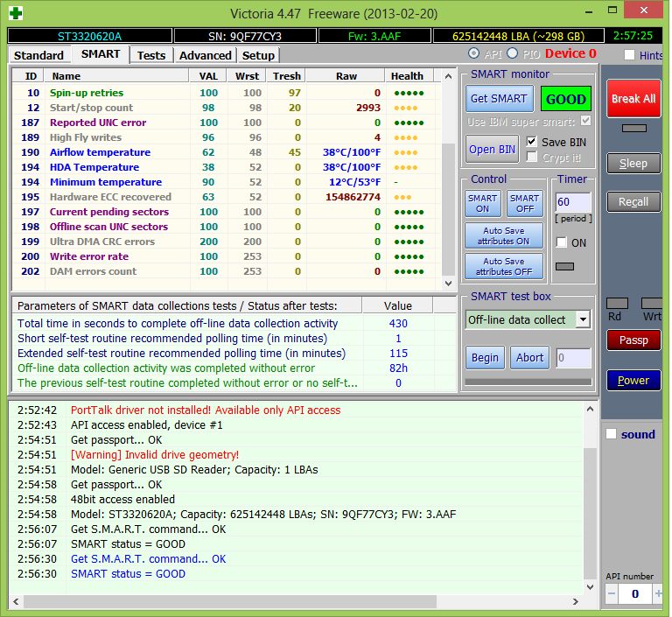Click the log panel scroll up arrow
The width and height of the screenshot is (672, 617).
click(x=590, y=409)
